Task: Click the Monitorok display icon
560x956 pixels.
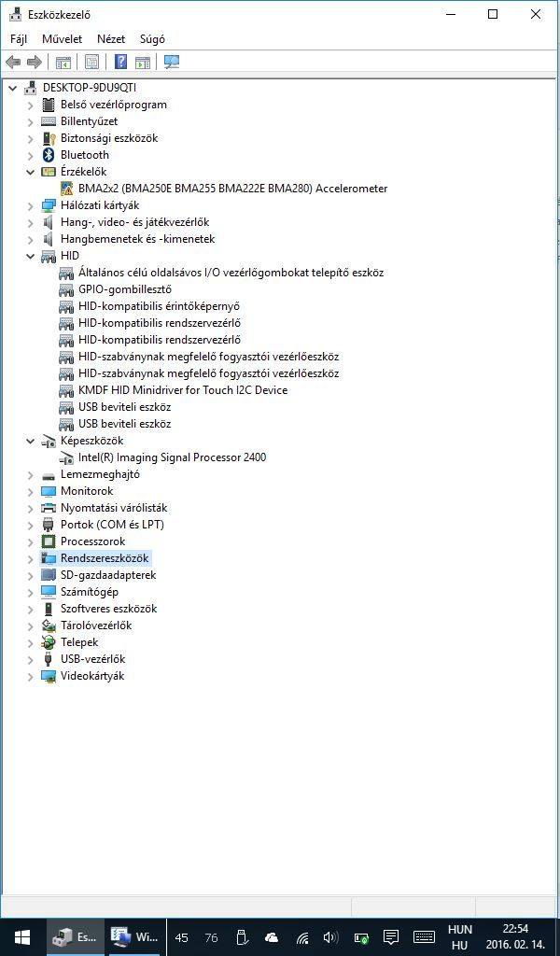Action: [49, 491]
